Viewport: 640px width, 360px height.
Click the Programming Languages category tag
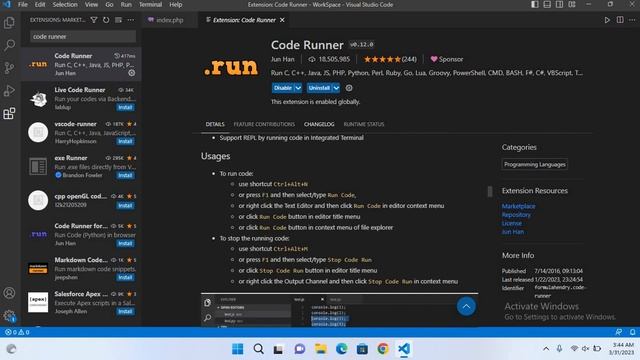point(535,164)
